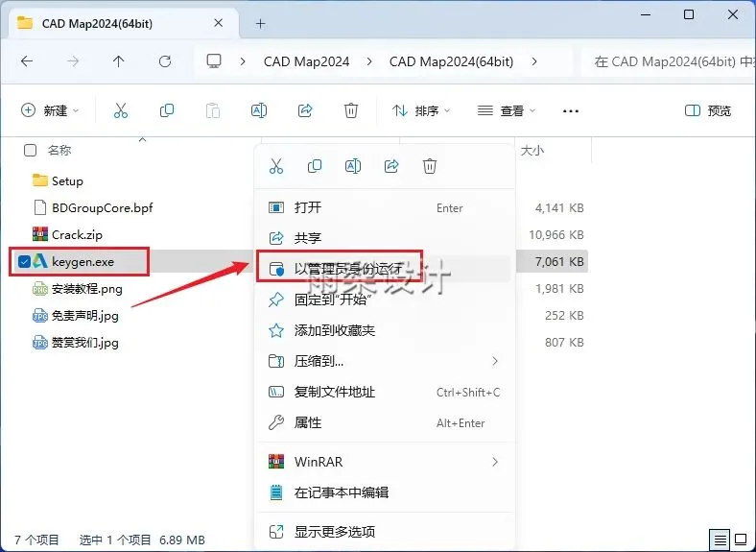The height and width of the screenshot is (552, 756).
Task: Click the Rename icon in the toolbar
Action: coord(259,110)
